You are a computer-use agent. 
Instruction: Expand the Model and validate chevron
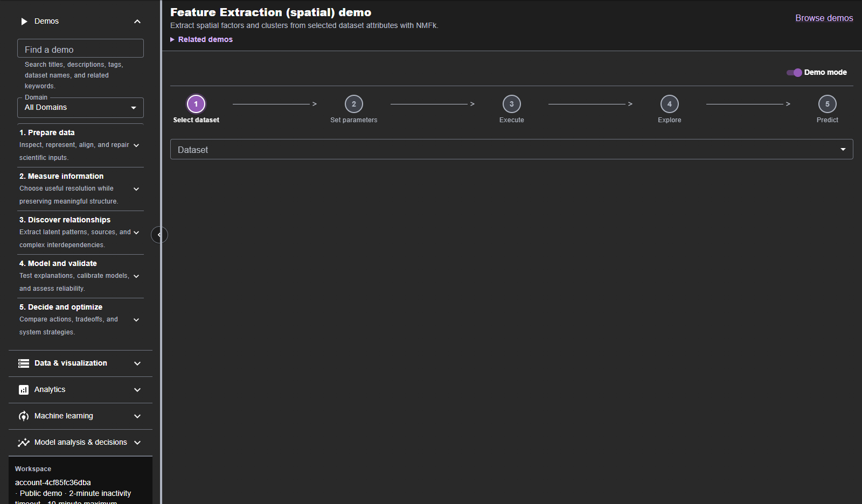pos(136,276)
